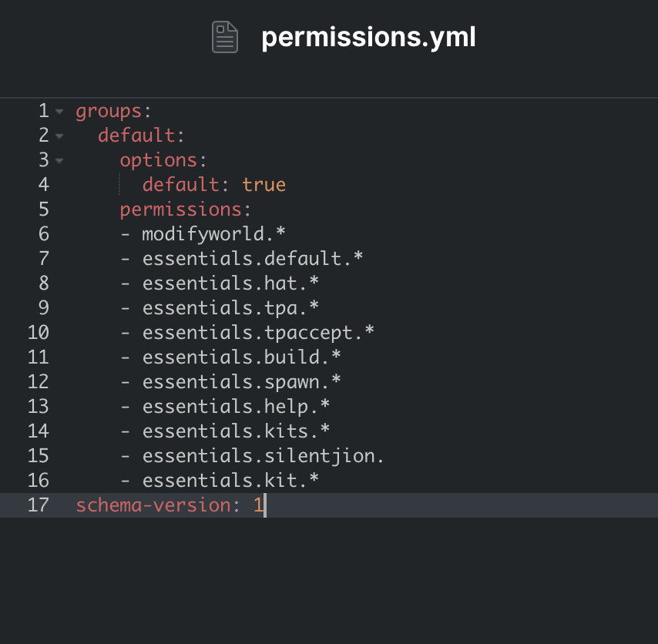This screenshot has height=644, width=658.
Task: Click the permissions: key on line 5
Action: point(186,210)
